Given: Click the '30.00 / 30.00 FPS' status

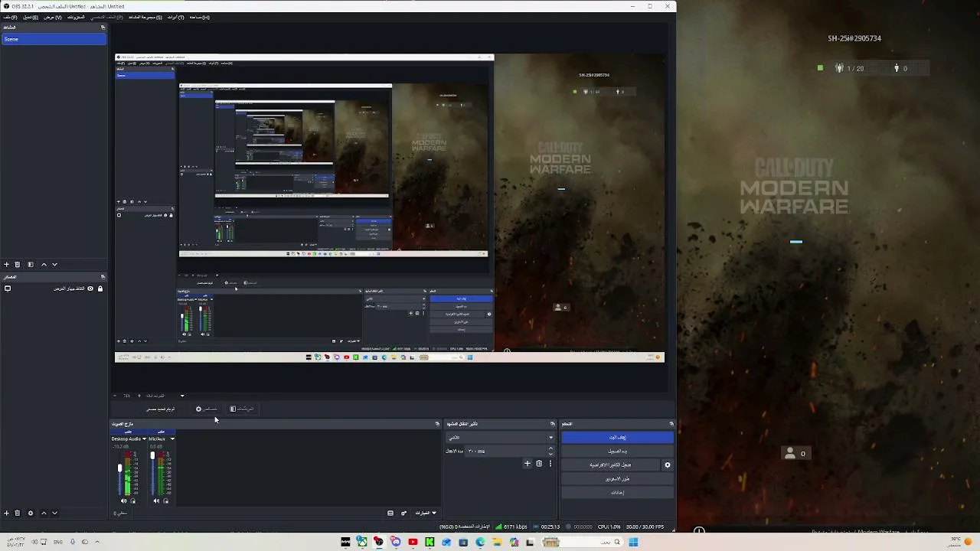Looking at the screenshot, I should 645,527.
